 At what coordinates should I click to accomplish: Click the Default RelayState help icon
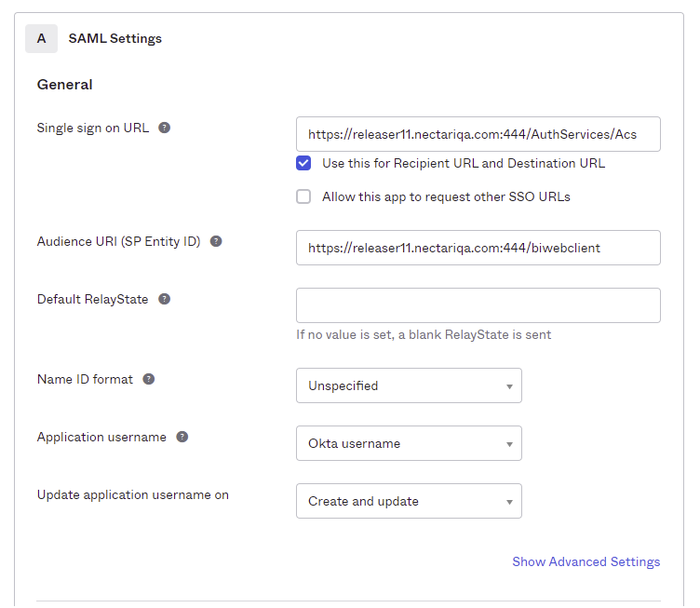coord(165,299)
